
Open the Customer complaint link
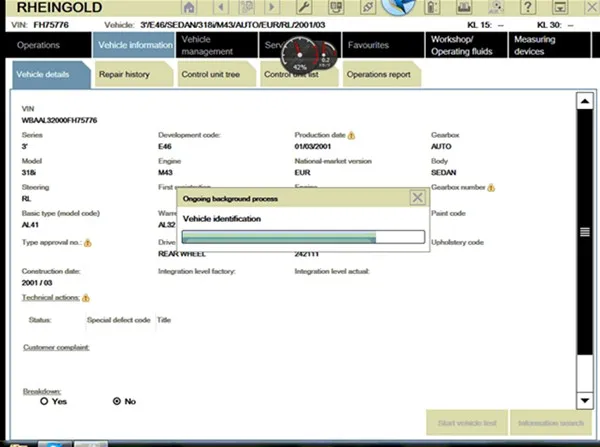[x=56, y=347]
